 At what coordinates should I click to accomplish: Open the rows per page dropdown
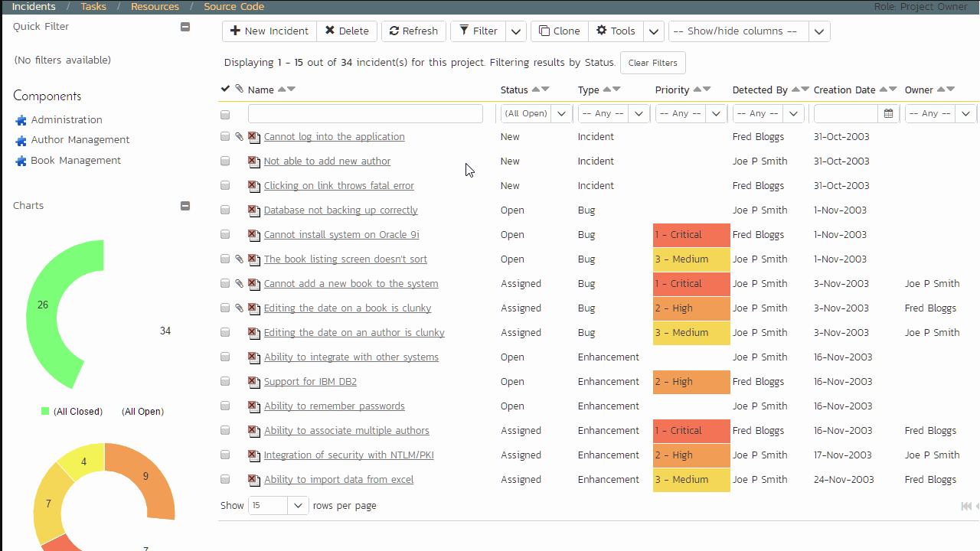tap(299, 505)
